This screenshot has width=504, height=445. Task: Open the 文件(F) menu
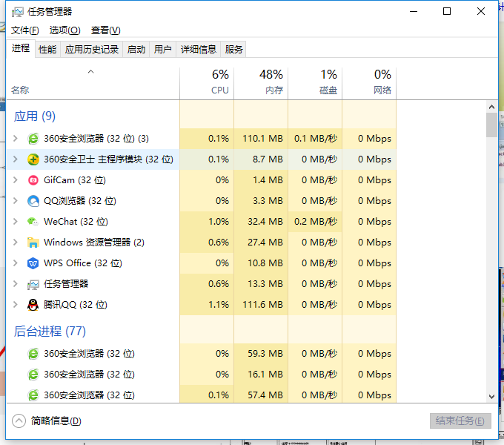tap(24, 30)
